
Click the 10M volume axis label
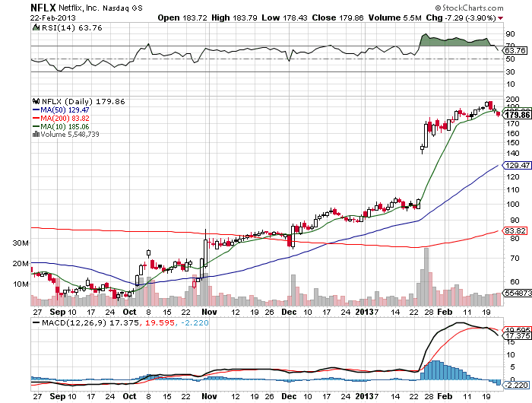(x=21, y=284)
